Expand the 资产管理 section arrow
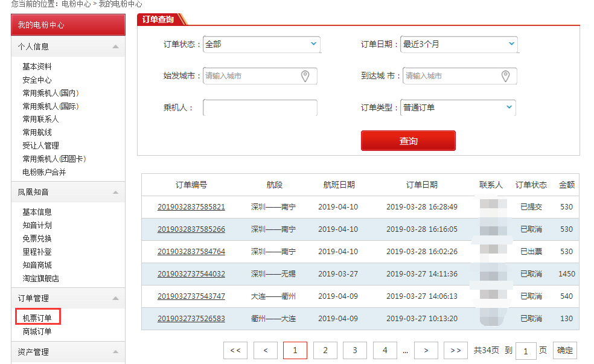This screenshot has height=364, width=594. coord(115,352)
